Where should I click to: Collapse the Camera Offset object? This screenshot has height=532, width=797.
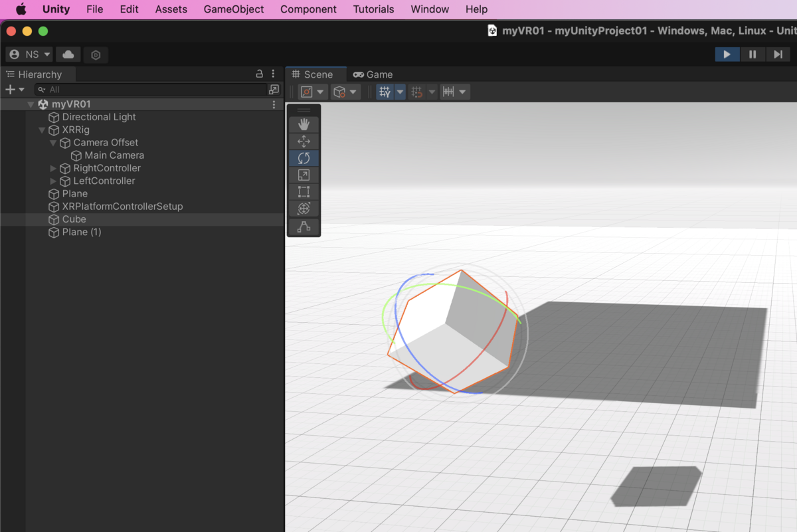[x=53, y=143]
